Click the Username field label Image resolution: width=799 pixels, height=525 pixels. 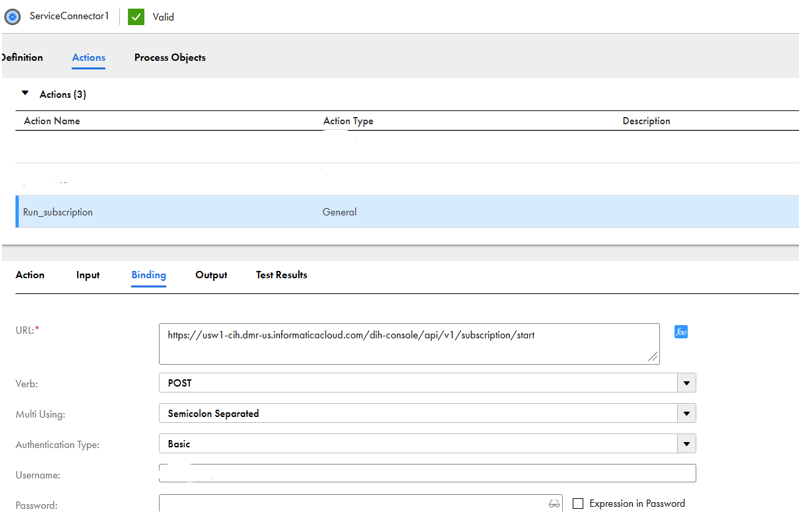click(x=38, y=475)
